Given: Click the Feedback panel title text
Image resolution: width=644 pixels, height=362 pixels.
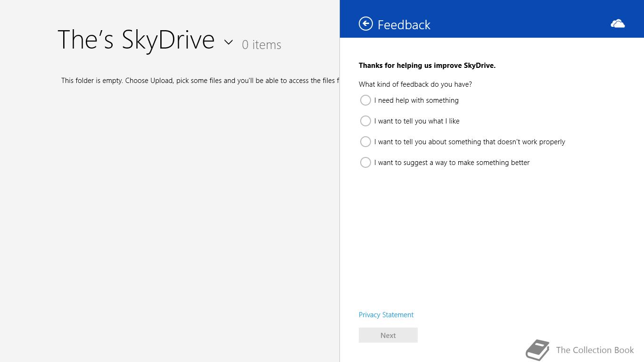Looking at the screenshot, I should (x=404, y=25).
